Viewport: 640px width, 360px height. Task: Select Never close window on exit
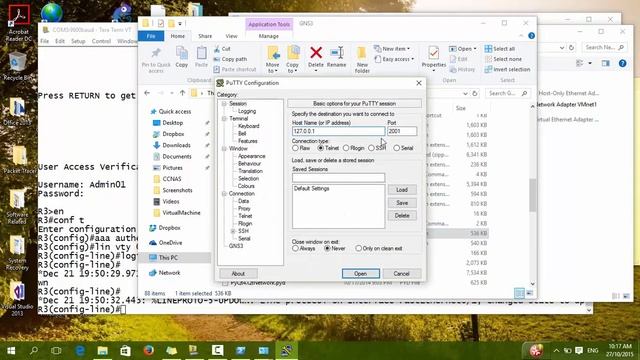(335, 248)
